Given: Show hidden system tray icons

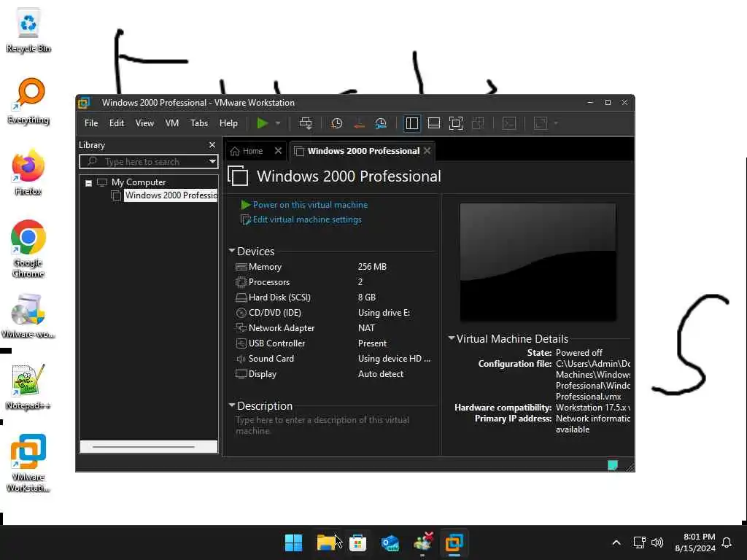Looking at the screenshot, I should 616,542.
